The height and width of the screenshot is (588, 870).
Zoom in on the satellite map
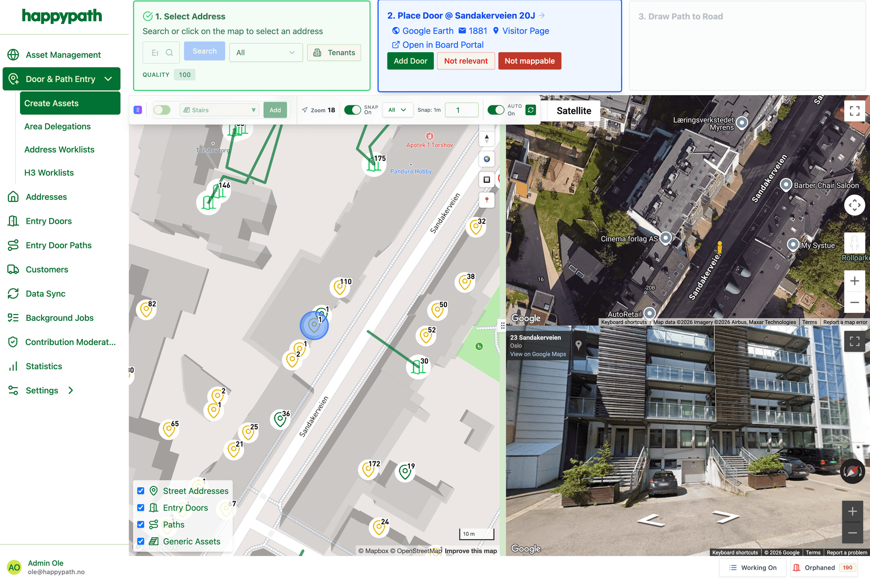pyautogui.click(x=855, y=281)
